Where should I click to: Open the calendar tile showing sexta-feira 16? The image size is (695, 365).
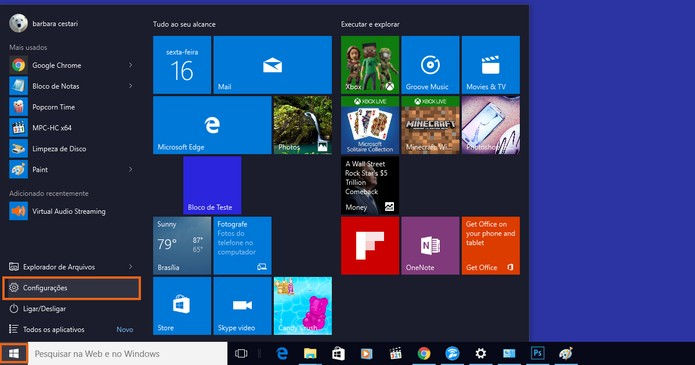click(x=182, y=65)
